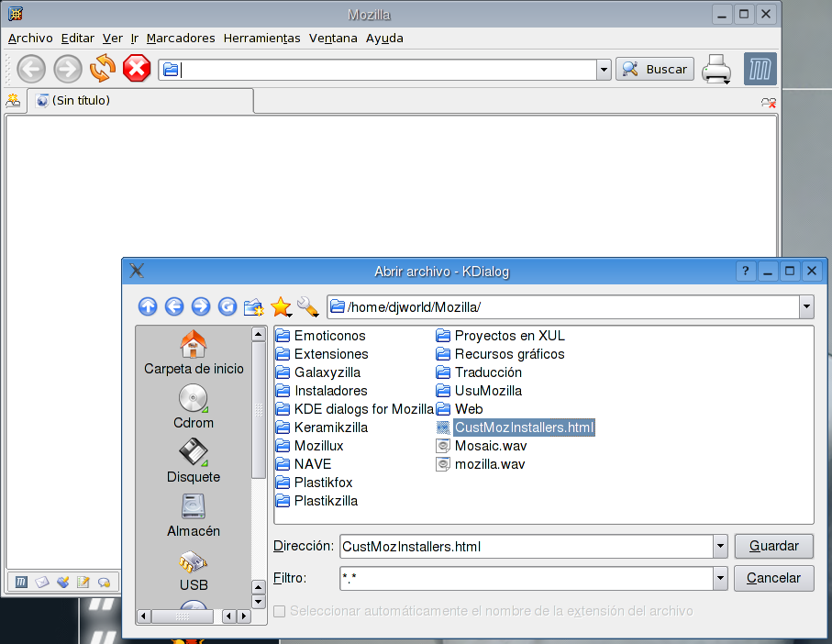Launch Composer from the status bar icon

click(x=62, y=582)
